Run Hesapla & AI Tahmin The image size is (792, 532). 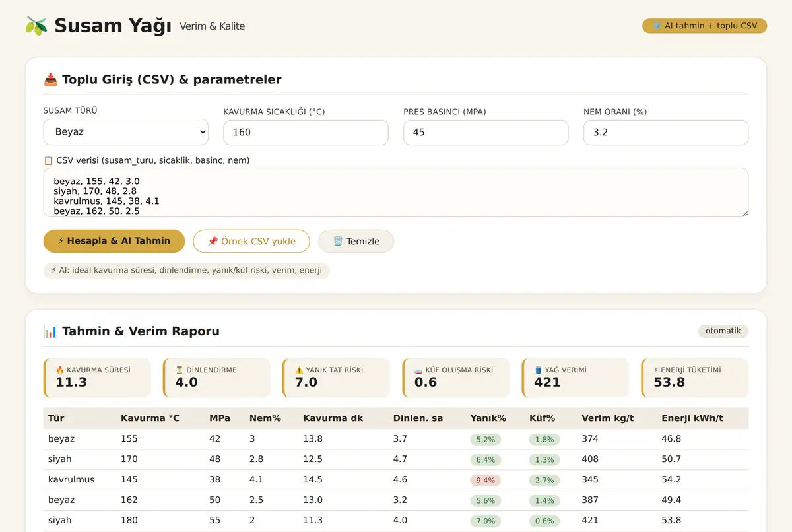114,241
